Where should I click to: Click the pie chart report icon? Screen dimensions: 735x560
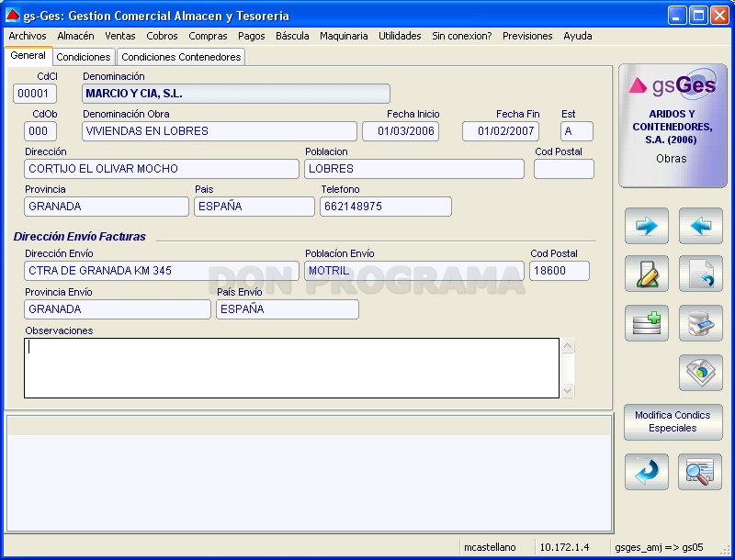701,373
